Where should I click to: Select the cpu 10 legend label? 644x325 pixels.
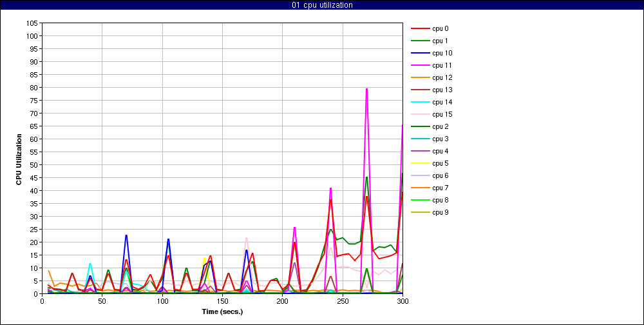(x=442, y=53)
